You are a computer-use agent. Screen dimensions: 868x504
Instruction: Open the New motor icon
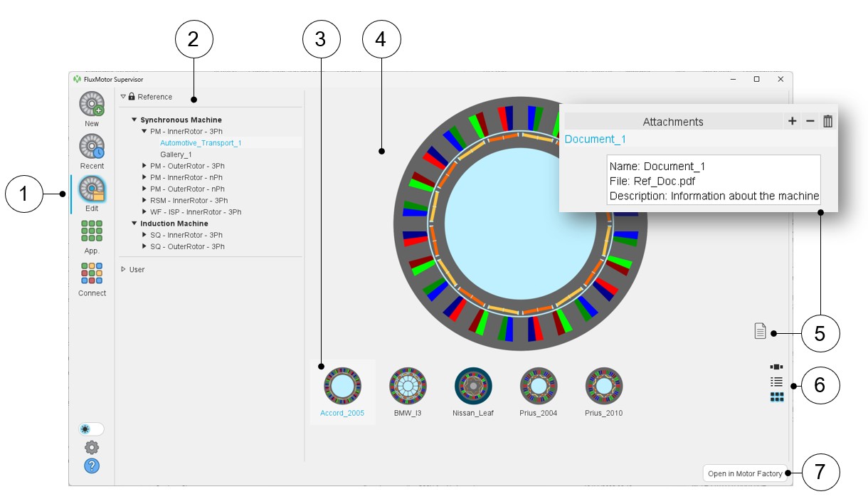92,105
